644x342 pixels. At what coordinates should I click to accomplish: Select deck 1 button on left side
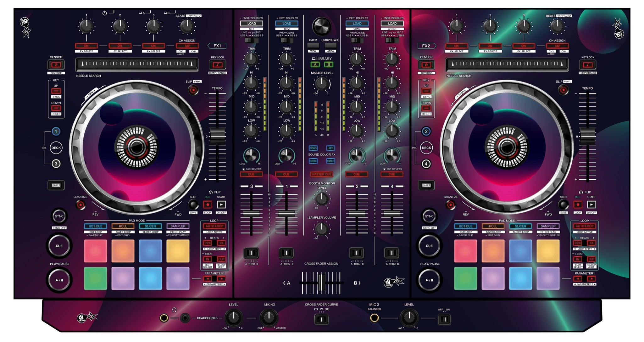click(56, 131)
